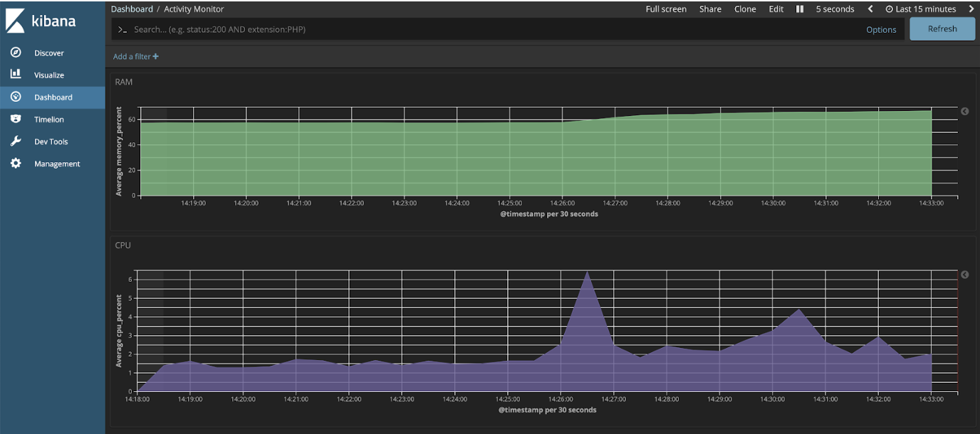Viewport: 980px width, 434px height.
Task: Click the Refresh button
Action: (942, 28)
